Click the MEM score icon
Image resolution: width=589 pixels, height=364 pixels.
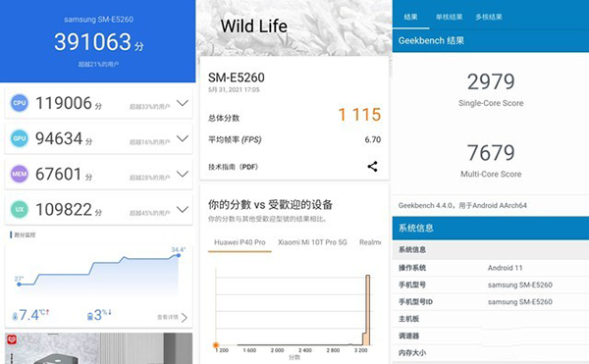(20, 174)
